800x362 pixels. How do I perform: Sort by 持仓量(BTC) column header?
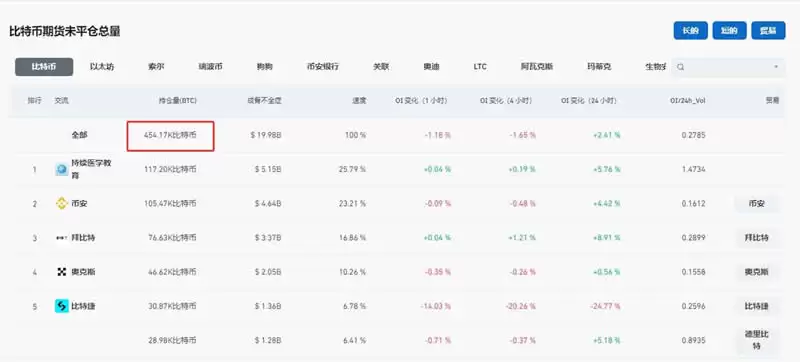pos(178,101)
